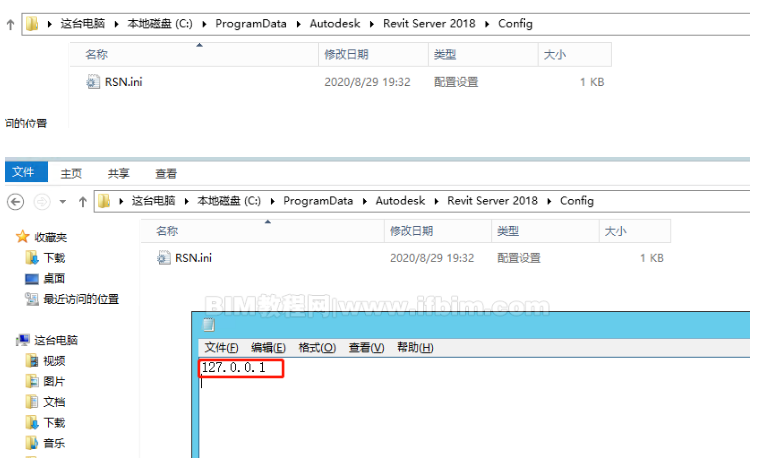Go back with the lower Explorer back arrow
The image size is (763, 471).
pos(16,201)
